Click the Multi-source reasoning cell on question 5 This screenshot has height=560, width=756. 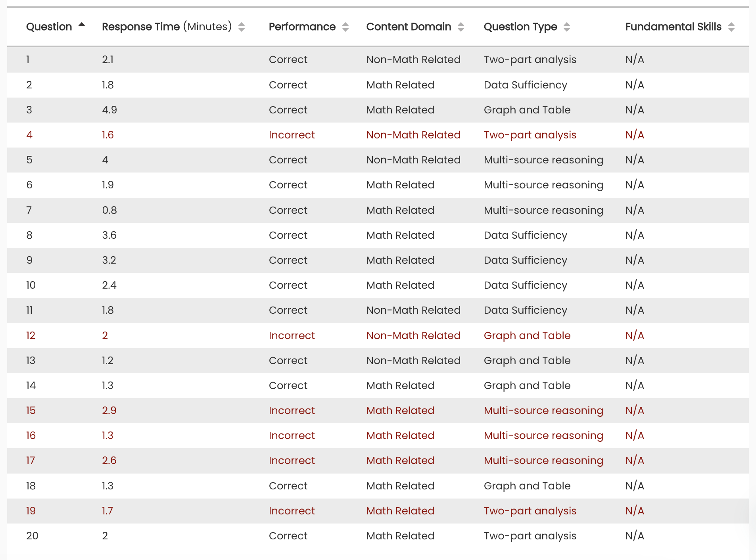pyautogui.click(x=543, y=160)
